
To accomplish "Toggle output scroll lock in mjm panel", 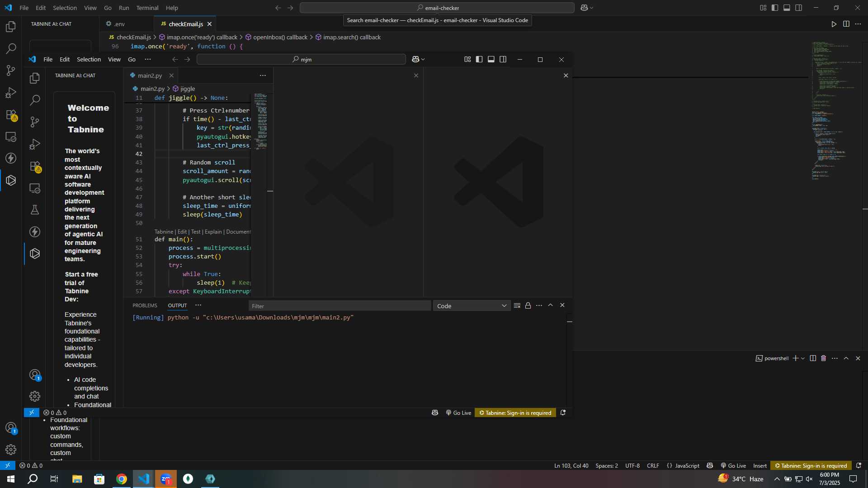I will [528, 305].
